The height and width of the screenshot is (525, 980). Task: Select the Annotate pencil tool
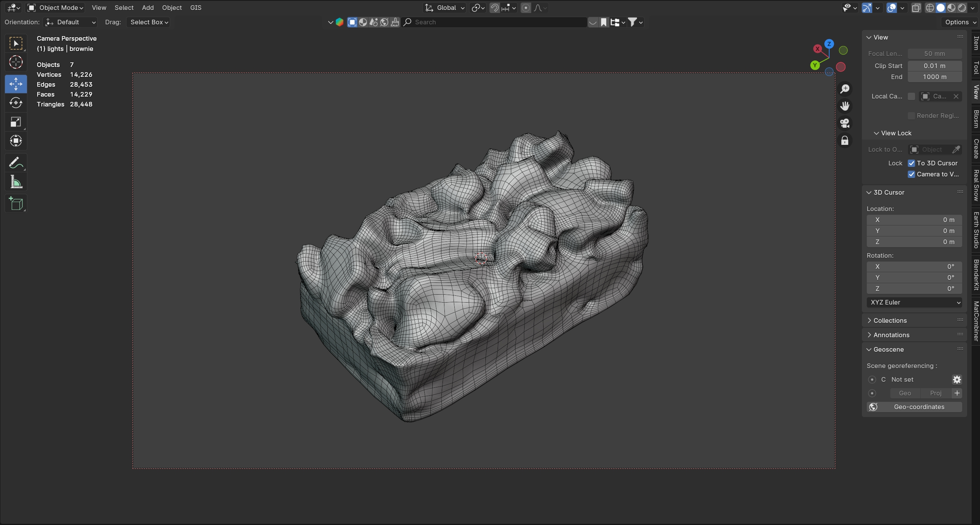[16, 163]
